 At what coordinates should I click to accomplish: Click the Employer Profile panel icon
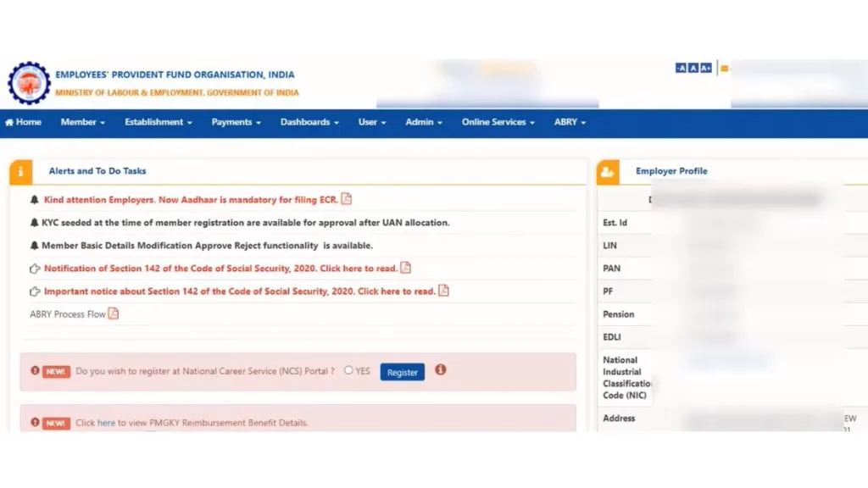coord(606,171)
